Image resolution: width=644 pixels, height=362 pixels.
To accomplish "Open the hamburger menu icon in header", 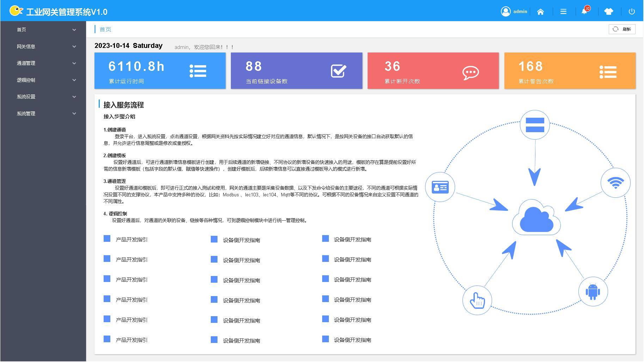I will click(x=563, y=12).
